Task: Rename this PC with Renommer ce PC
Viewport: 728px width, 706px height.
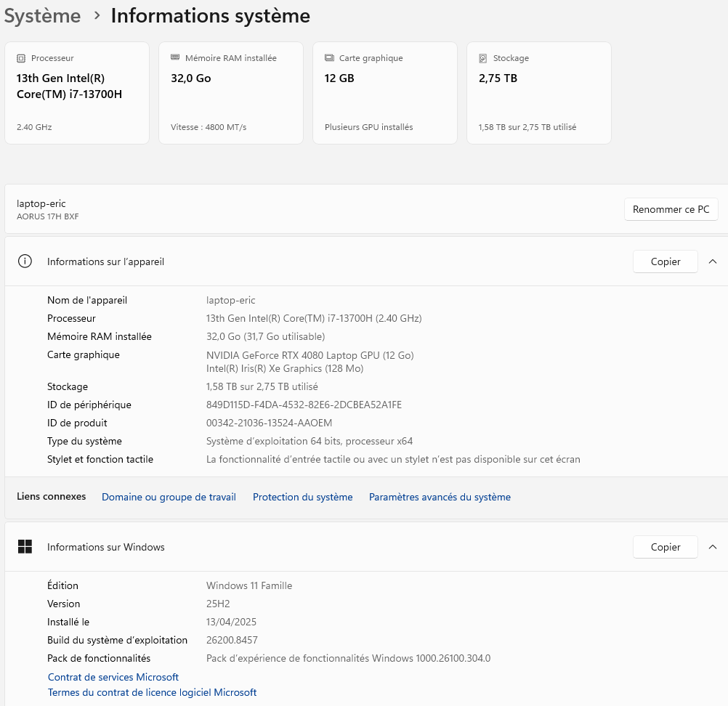Action: pos(671,209)
